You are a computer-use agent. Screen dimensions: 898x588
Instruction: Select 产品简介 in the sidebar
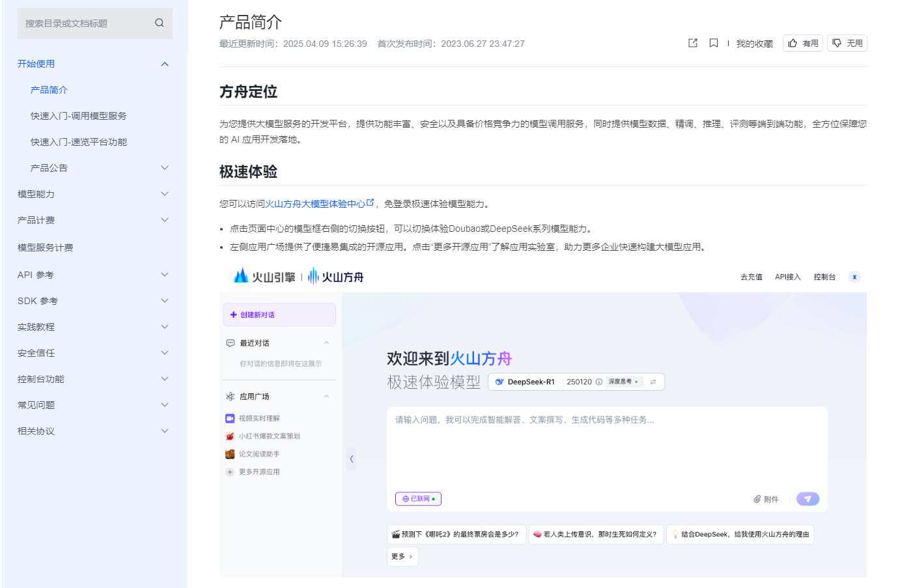49,90
